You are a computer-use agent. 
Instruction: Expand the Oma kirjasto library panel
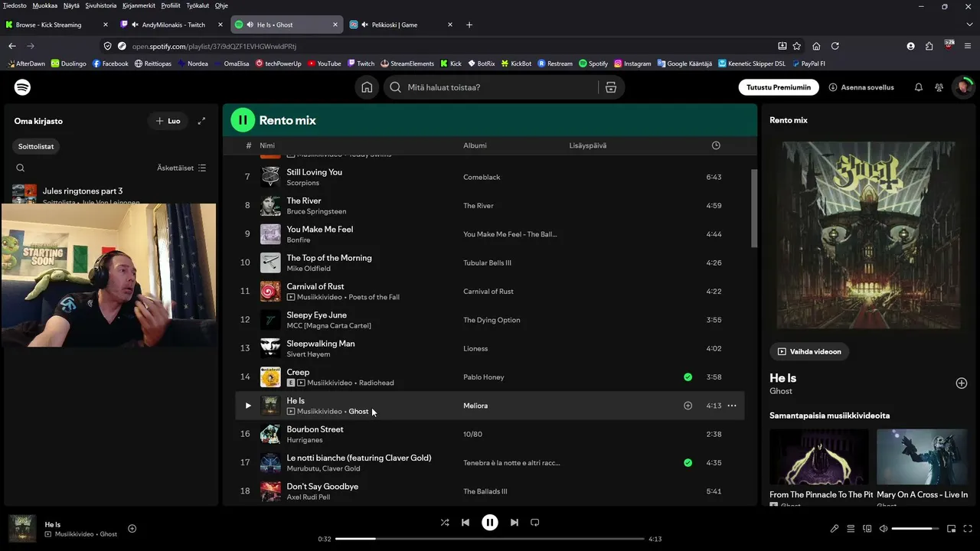click(x=201, y=121)
